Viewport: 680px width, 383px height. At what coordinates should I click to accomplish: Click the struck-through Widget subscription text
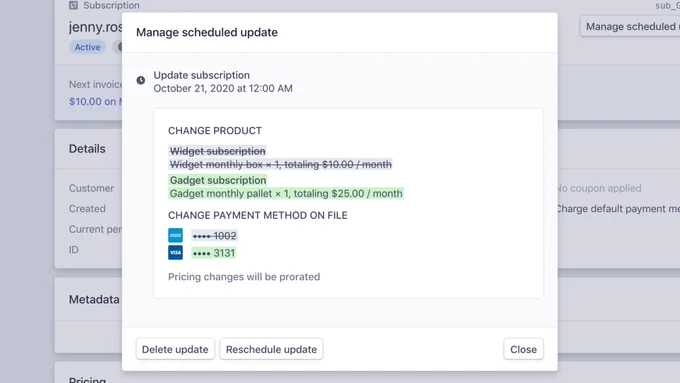217,151
